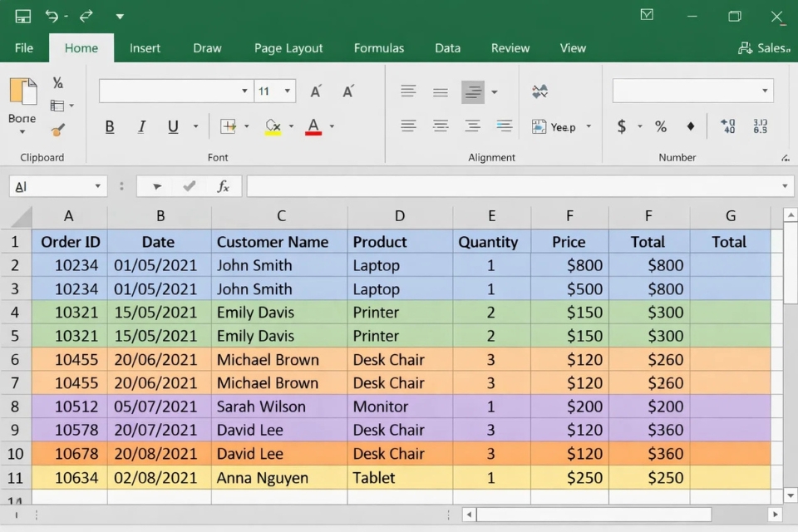Click the Increase Decimal icon
Image resolution: width=798 pixels, height=532 pixels.
pos(727,126)
